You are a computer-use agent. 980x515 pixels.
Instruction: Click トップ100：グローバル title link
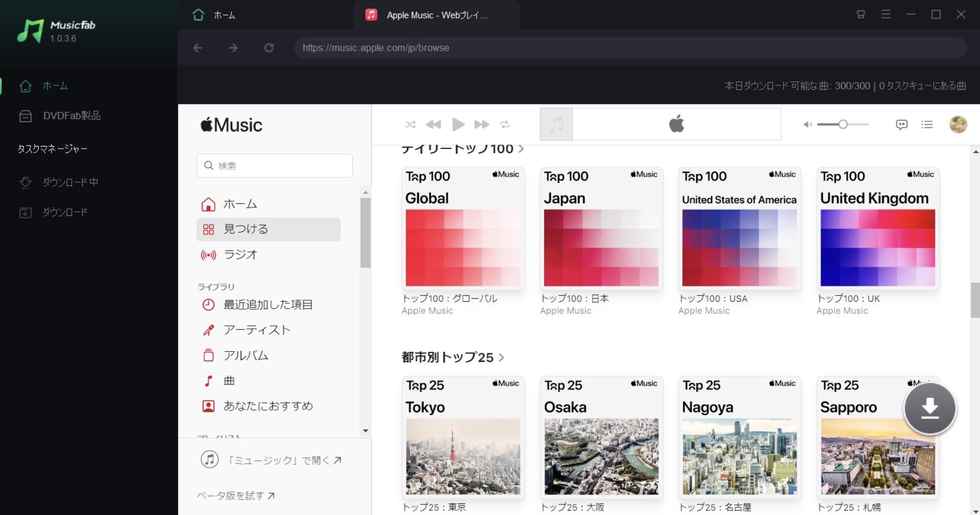click(x=449, y=299)
